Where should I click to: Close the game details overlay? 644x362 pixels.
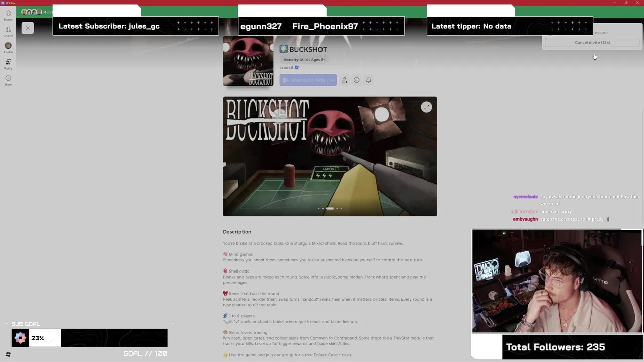tap(28, 28)
